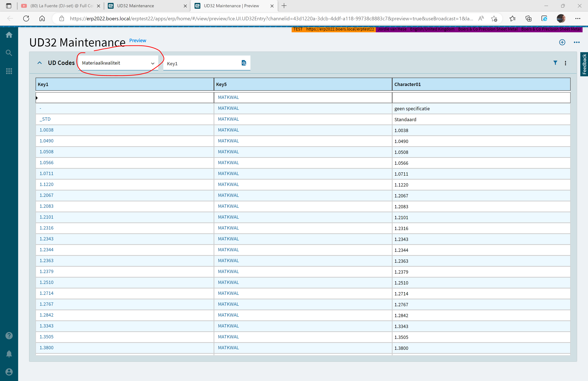Open the Help question mark icon
588x381 pixels.
(x=9, y=336)
